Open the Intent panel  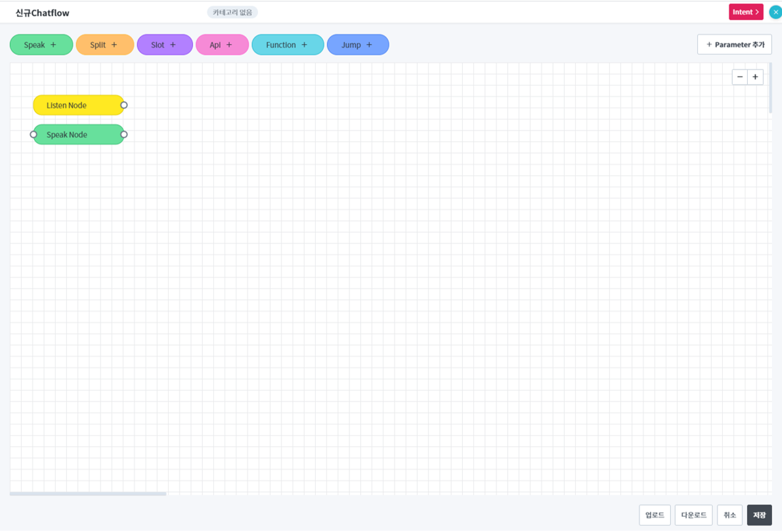pos(746,12)
